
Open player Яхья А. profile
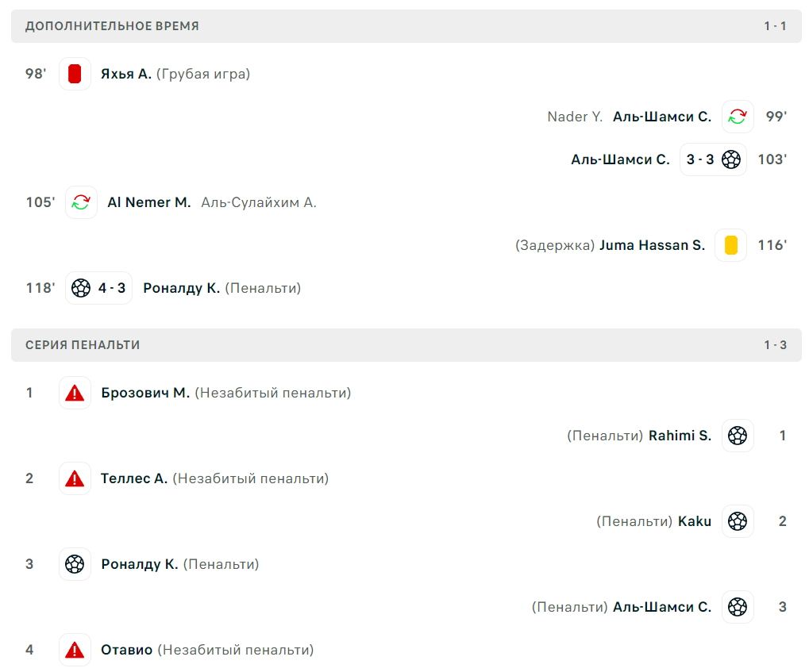[126, 75]
